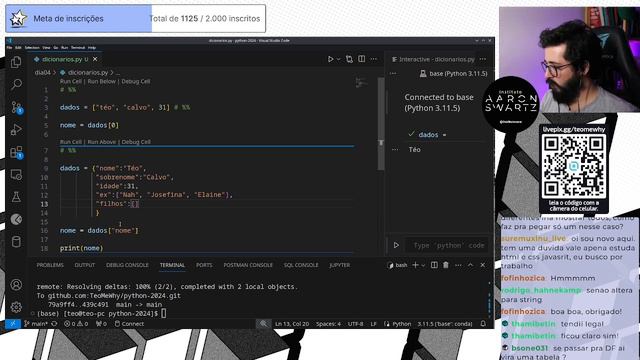Toggle maximize panel with the caret-up icon
The image size is (640, 360).
(471, 265)
